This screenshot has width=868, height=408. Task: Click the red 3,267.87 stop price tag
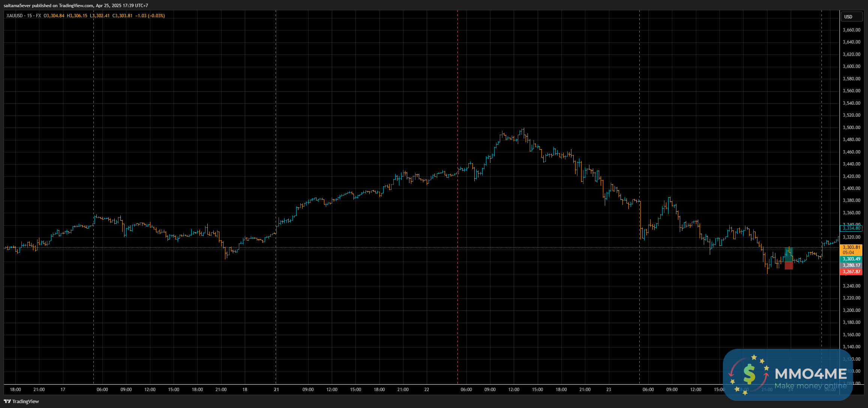(x=851, y=272)
